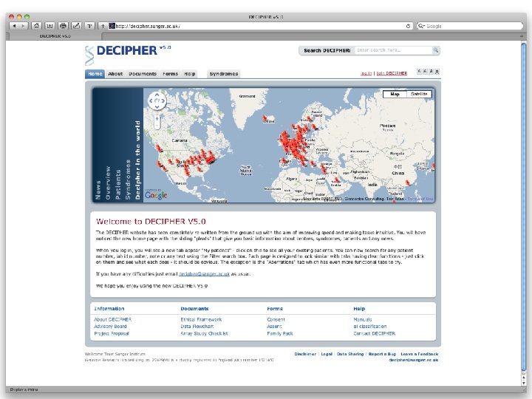Expand the News vertical pleat
Screen dimensions: 532x399
click(98, 190)
